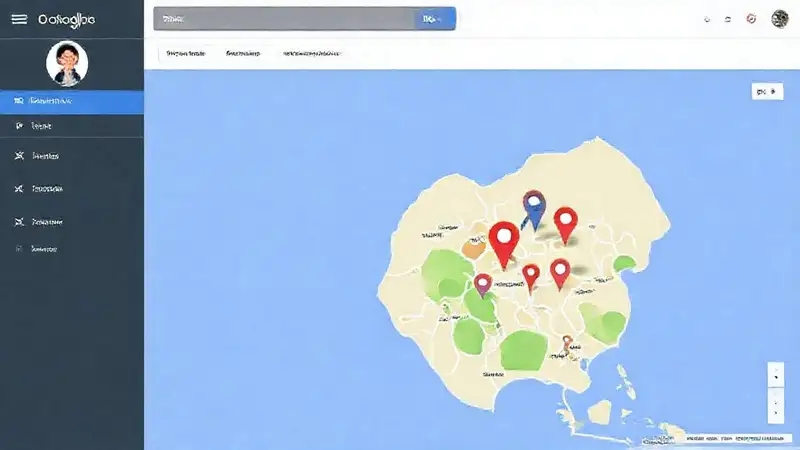Switch to the middle tab above the map
This screenshot has width=800, height=450.
(243, 53)
